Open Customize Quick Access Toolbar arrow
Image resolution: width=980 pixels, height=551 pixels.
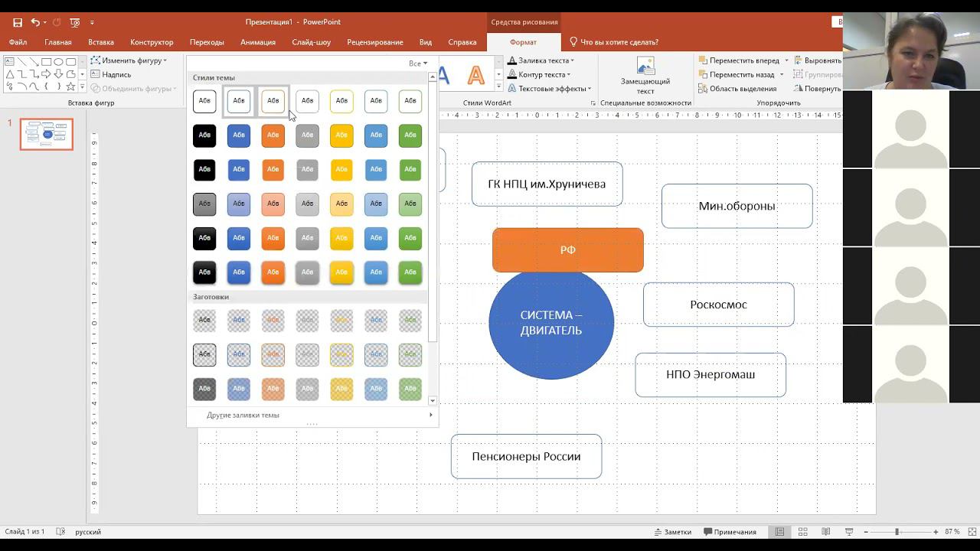[92, 23]
